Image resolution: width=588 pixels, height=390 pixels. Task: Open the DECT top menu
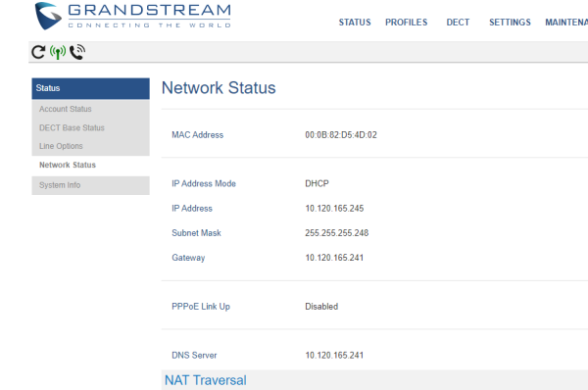458,23
